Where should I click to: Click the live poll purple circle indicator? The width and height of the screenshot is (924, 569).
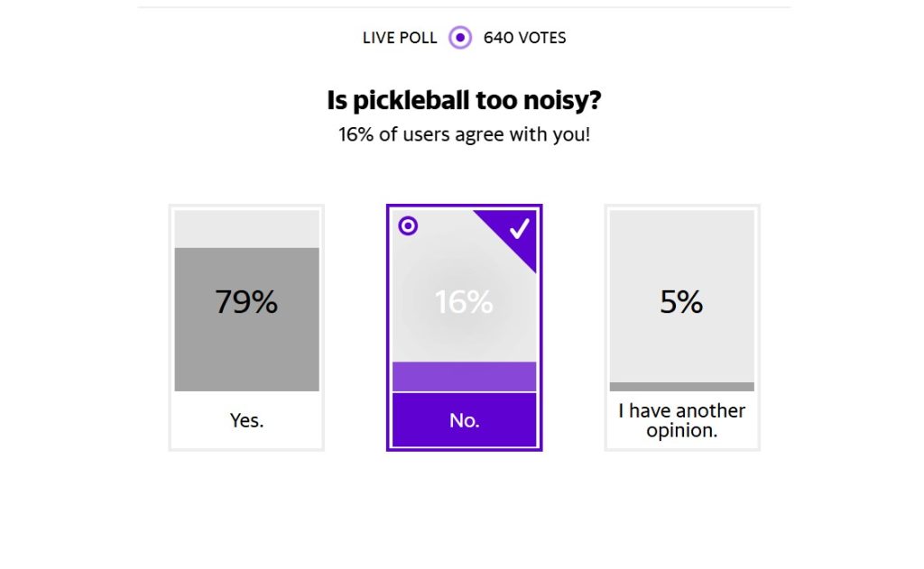click(x=459, y=38)
